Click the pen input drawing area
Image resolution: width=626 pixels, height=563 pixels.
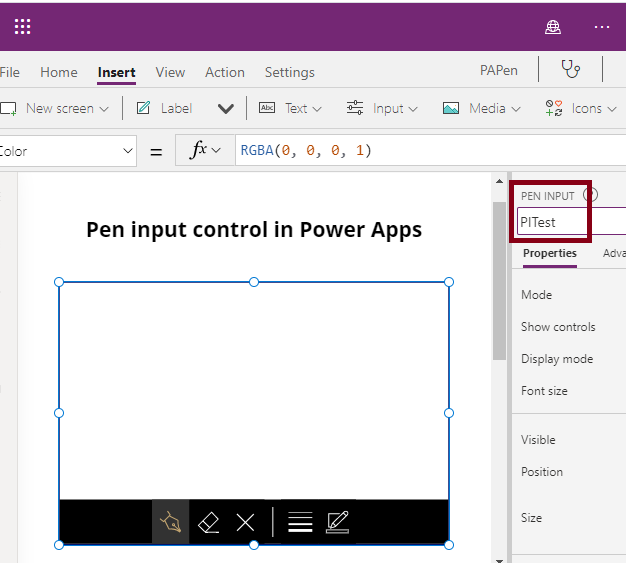(x=254, y=391)
